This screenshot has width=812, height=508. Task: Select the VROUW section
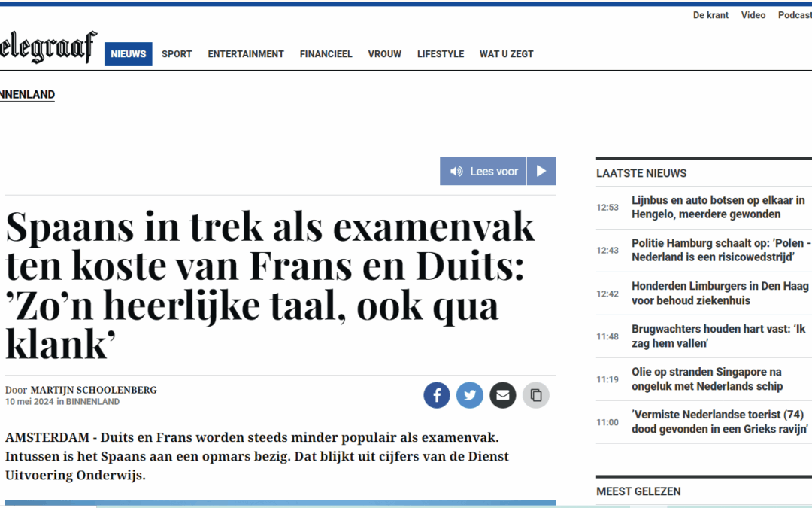point(385,54)
